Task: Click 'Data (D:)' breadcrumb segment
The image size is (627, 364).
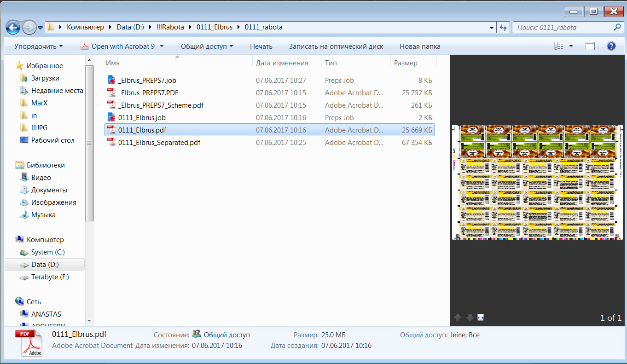Action: [130, 27]
